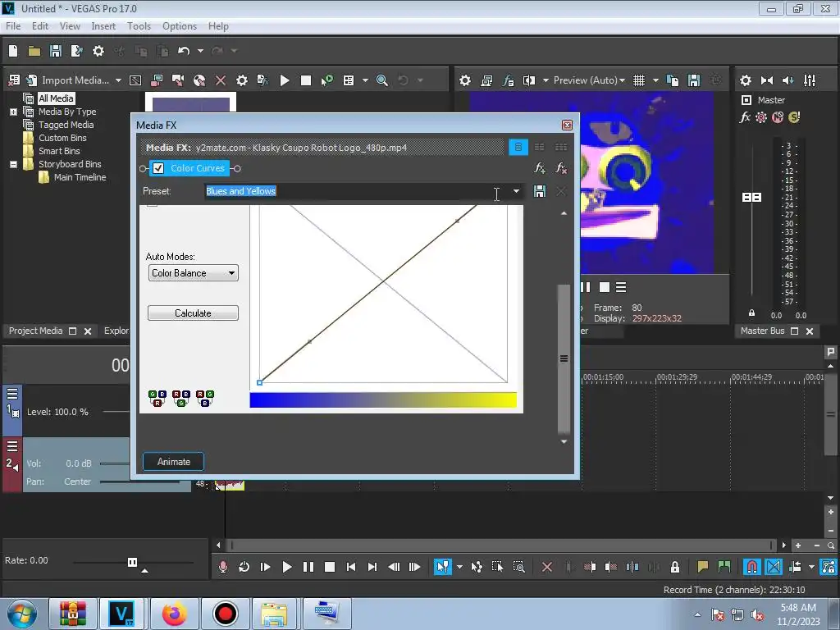Click the blue-yellow gradient bar
Image resolution: width=840 pixels, height=630 pixels.
point(383,400)
